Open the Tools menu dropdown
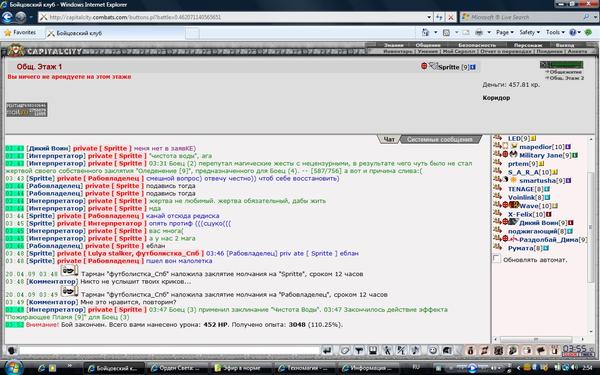This screenshot has height=375, width=600. point(555,33)
